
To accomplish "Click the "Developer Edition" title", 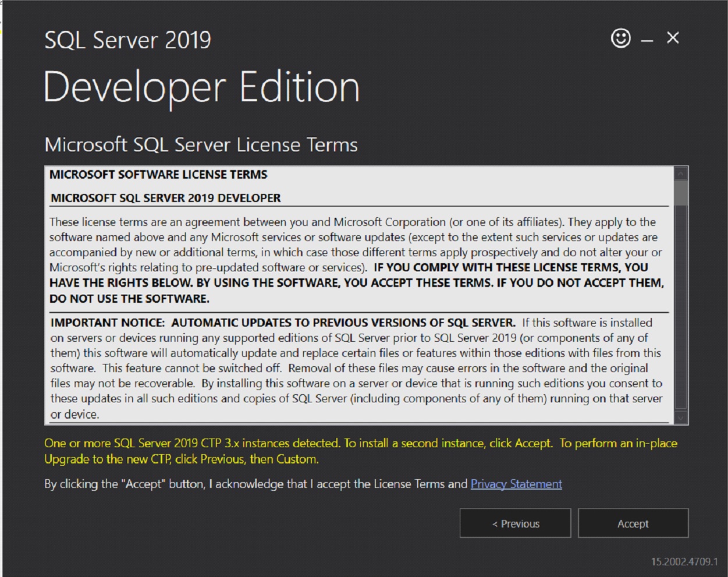I will (202, 87).
